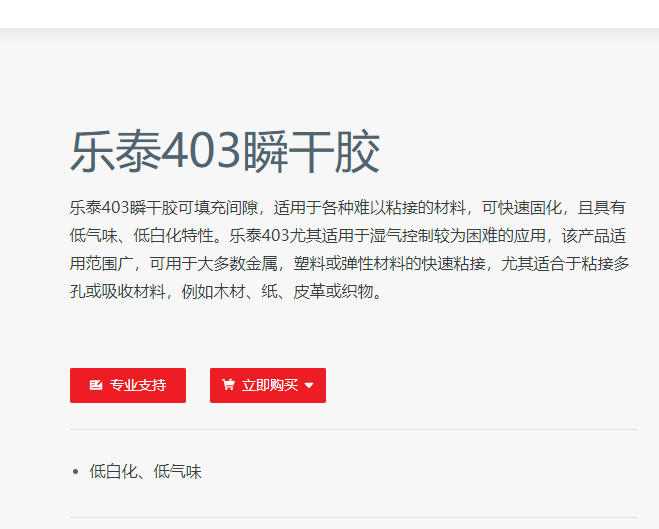
Task: Open the 立即购买 purchase button
Action: [268, 385]
